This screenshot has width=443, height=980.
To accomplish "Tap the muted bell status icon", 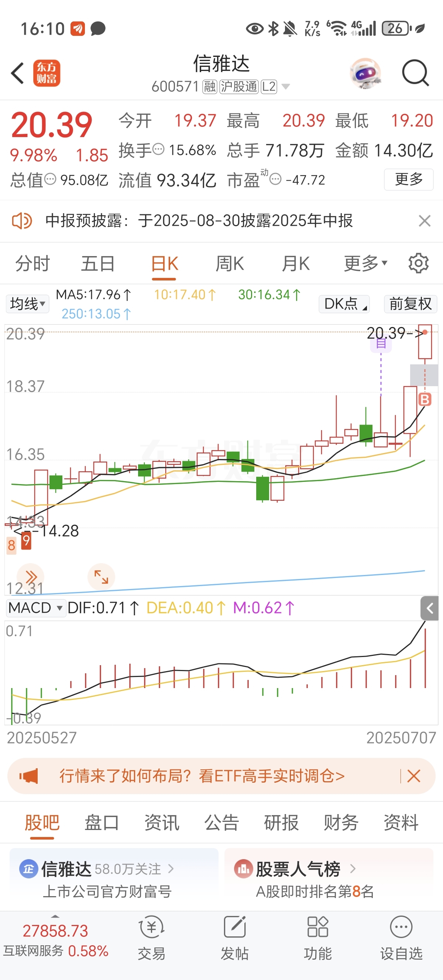I will pos(291,29).
